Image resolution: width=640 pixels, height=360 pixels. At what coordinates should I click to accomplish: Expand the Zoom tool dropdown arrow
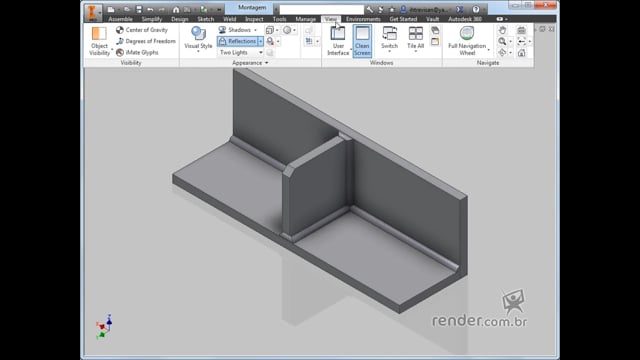point(510,42)
